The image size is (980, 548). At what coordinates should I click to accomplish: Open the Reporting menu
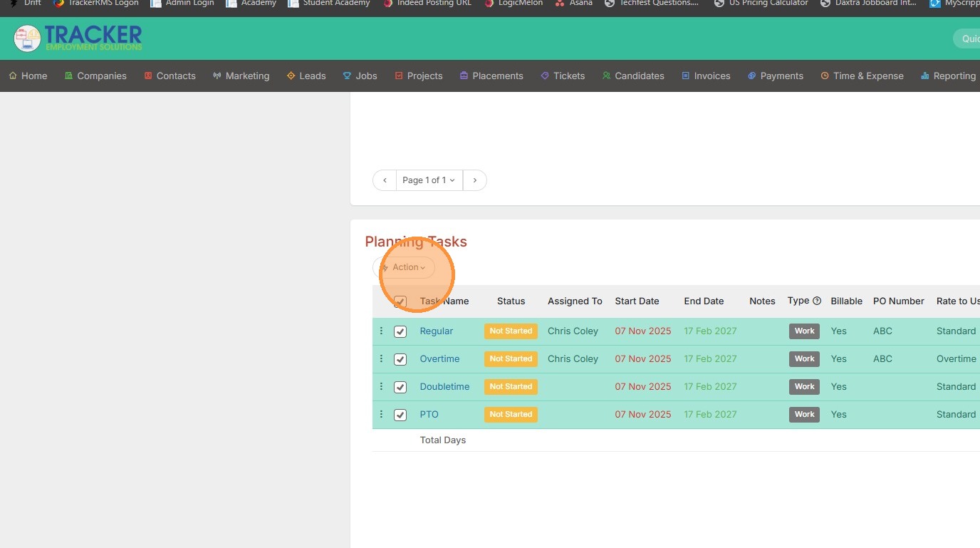(948, 76)
